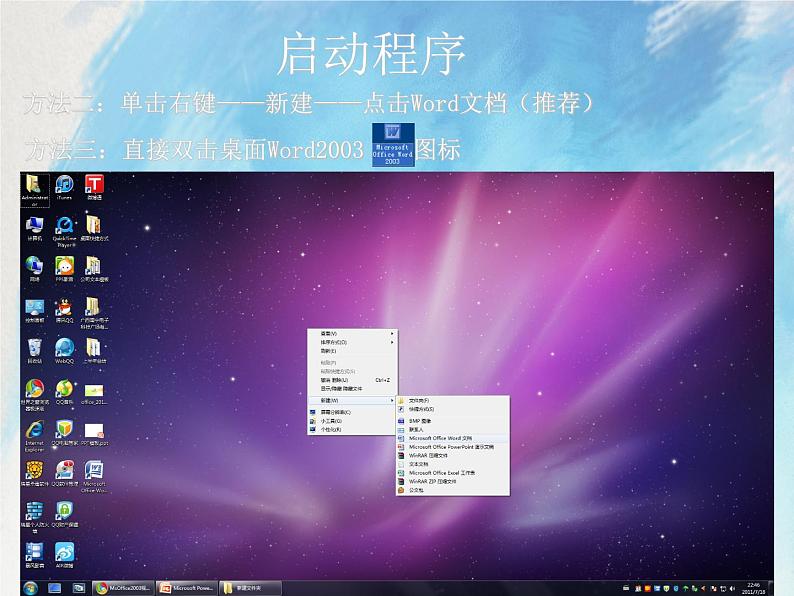Viewport: 794px width, 596px height.
Task: Launch the QQ green padlock shield shortcut
Action: point(64,515)
